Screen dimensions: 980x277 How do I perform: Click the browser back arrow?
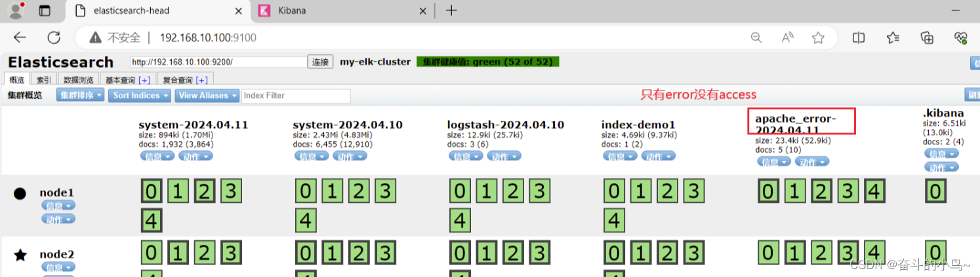click(20, 37)
